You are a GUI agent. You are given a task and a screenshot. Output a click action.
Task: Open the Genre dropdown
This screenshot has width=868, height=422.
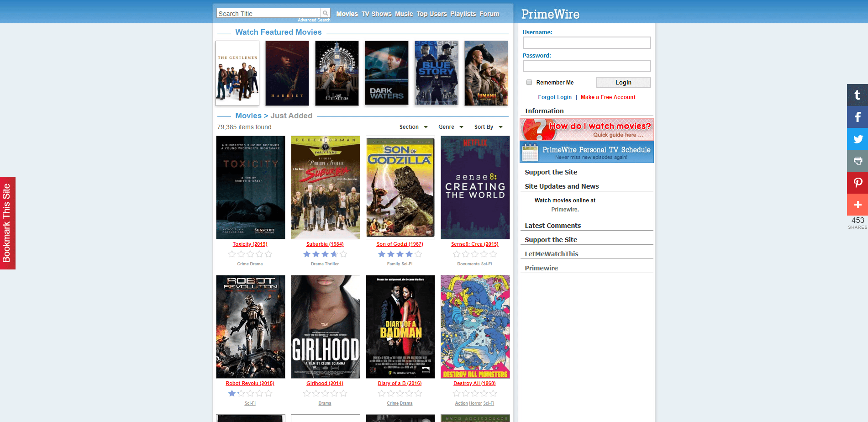451,127
